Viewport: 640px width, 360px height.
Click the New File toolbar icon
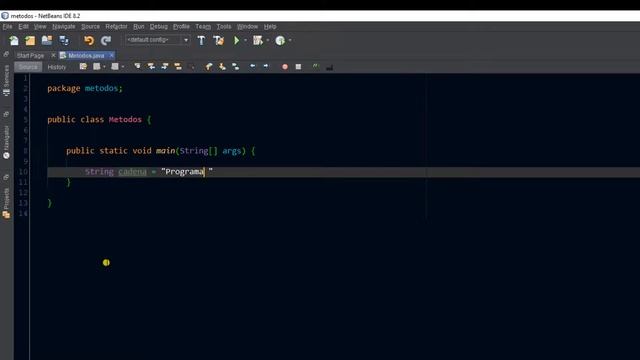14,40
